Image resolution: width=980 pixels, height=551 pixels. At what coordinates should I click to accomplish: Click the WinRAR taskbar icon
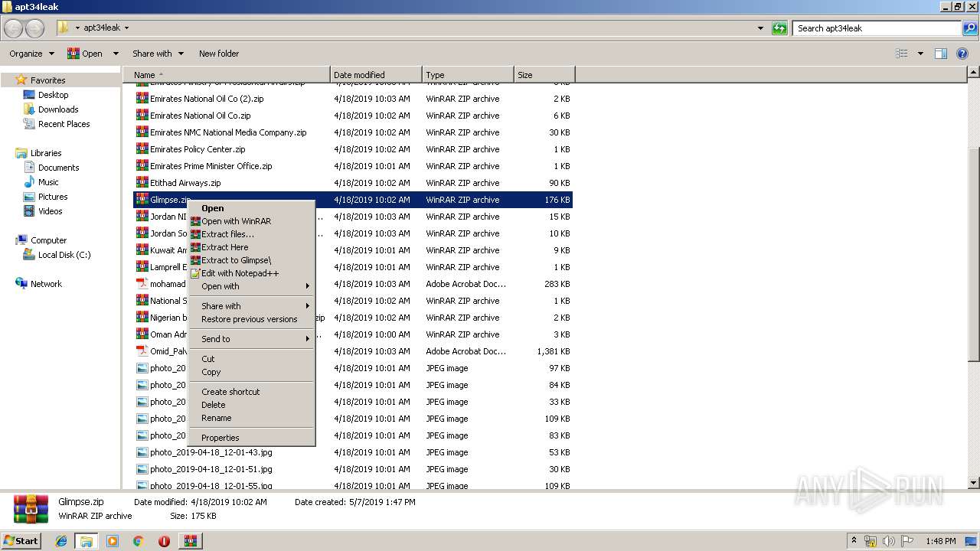190,541
